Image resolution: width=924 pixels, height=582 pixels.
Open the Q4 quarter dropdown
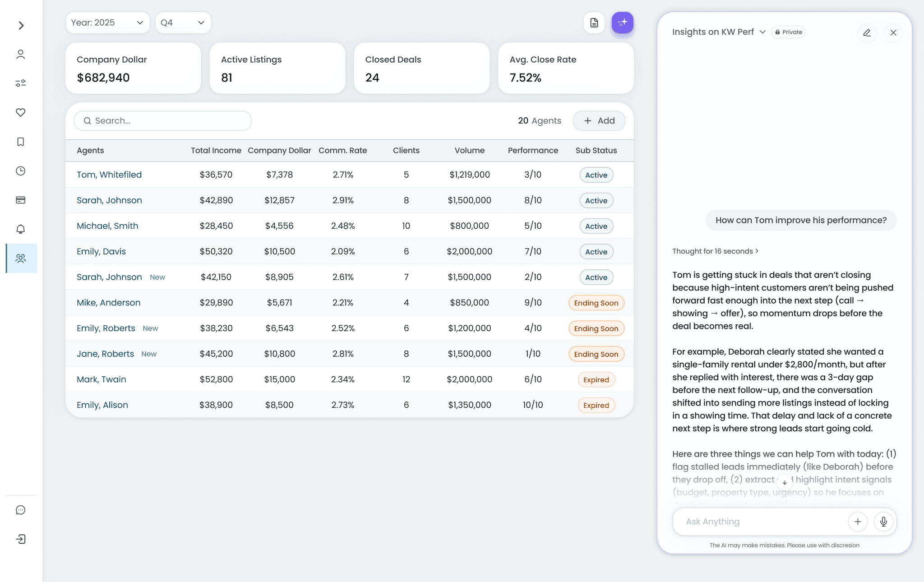pyautogui.click(x=183, y=23)
